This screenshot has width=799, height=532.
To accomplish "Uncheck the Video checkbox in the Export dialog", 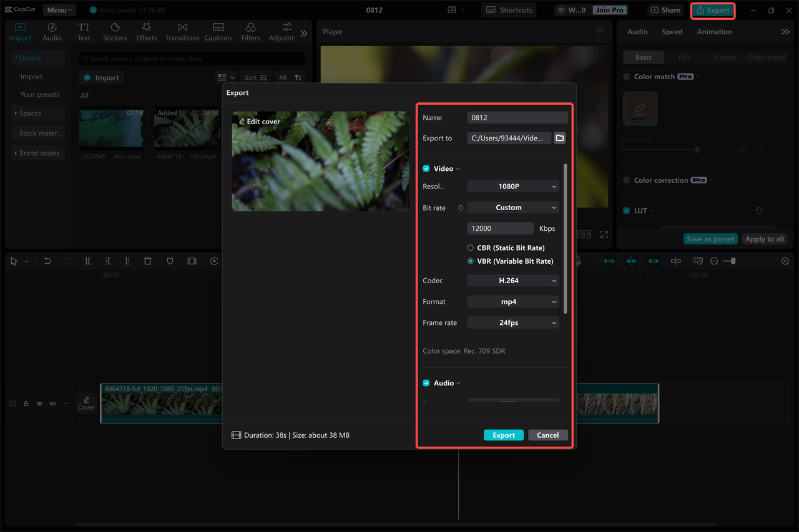I will coord(426,168).
